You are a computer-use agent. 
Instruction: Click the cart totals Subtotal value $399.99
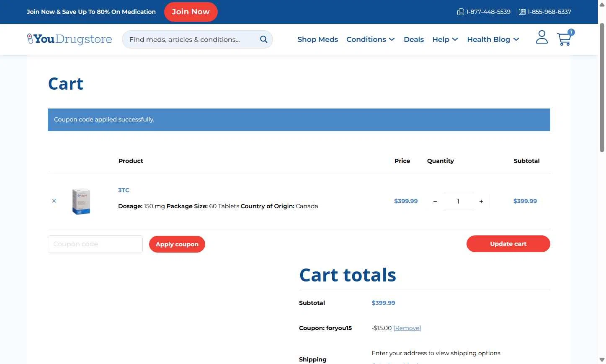tap(383, 303)
